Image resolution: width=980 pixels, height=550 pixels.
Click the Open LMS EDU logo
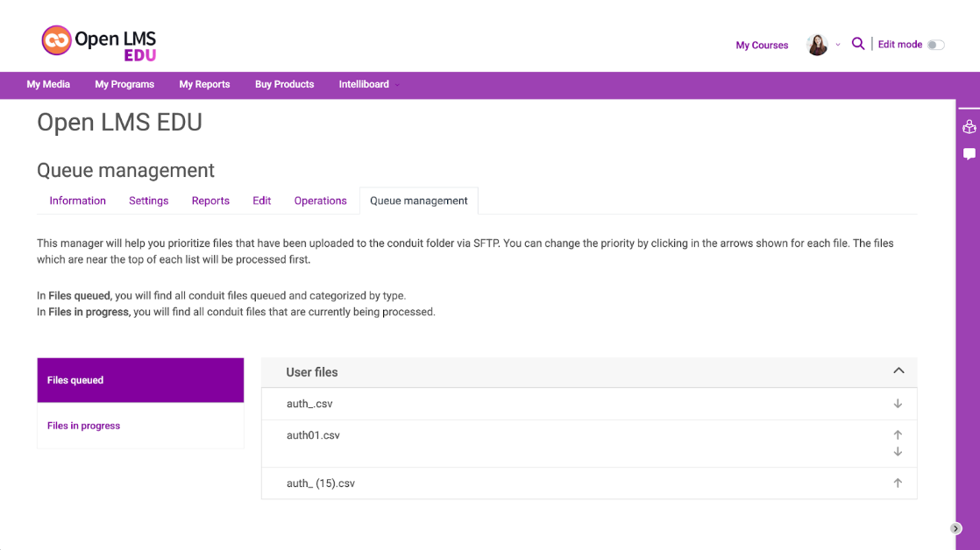pyautogui.click(x=99, y=43)
